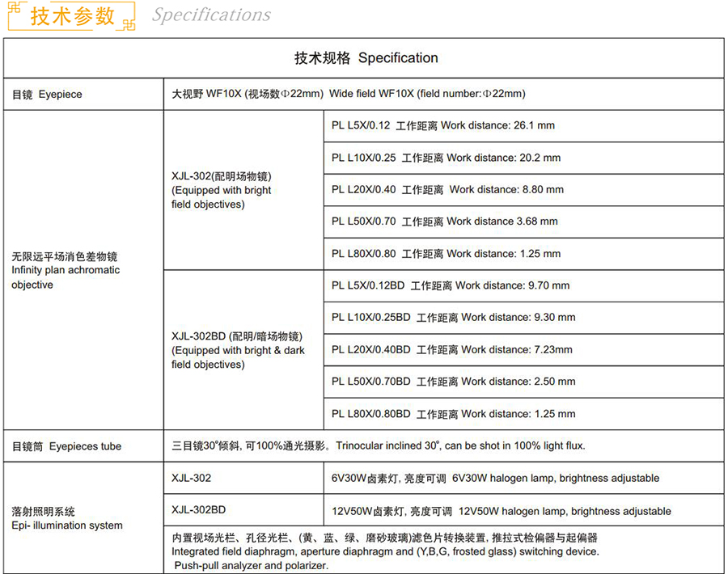Click the PL L5X/0.12BD work distance 9.70 mm row
Screen dimensions: 728x574
[x=450, y=285]
